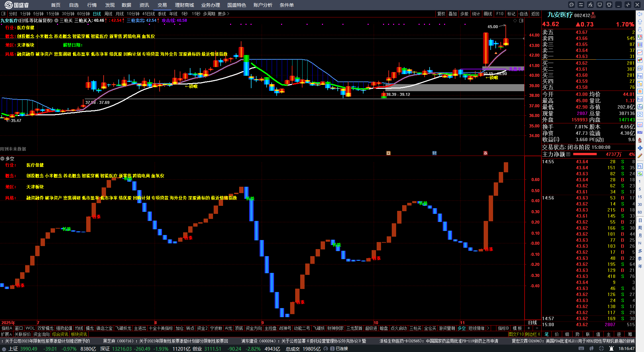Image resolution: width=644 pixels, height=352 pixels.
Task: Toggle the main chart panel square icon
Action: click(x=521, y=20)
